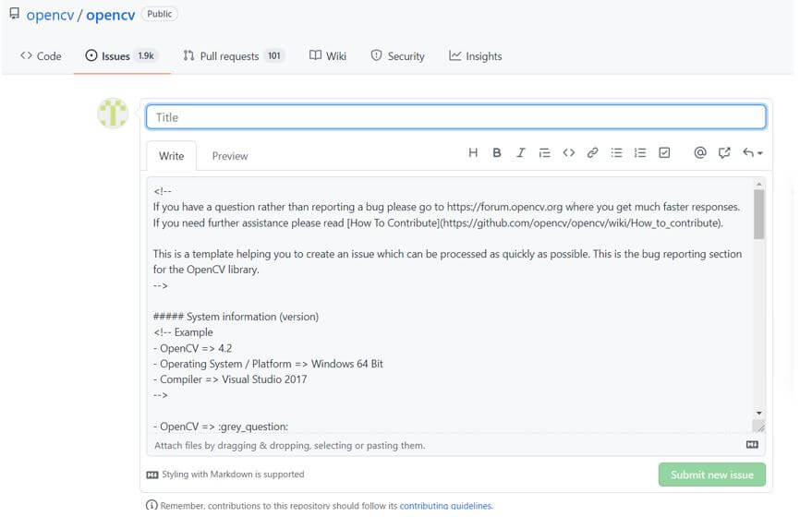The image size is (812, 529).
Task: Click the info icon beside Remember note
Action: click(x=151, y=505)
